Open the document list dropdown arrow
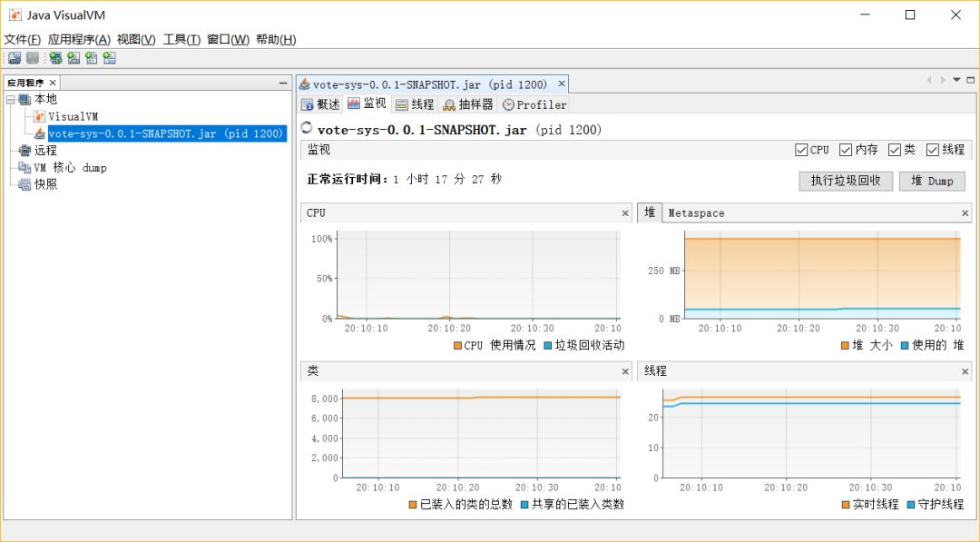 957,80
